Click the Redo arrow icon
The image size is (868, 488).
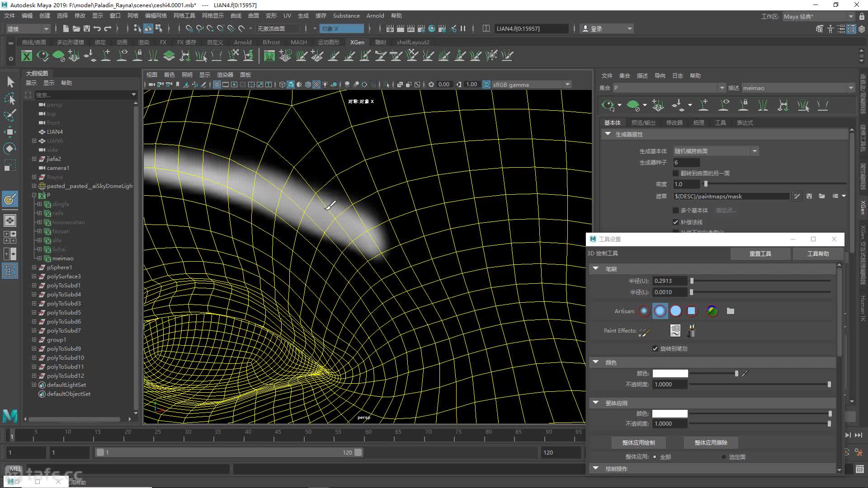108,28
